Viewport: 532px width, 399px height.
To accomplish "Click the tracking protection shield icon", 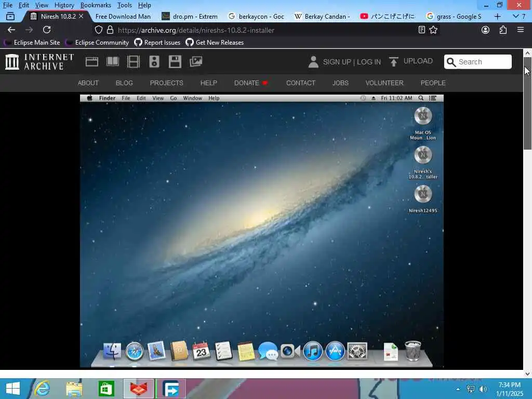I will 98,30.
